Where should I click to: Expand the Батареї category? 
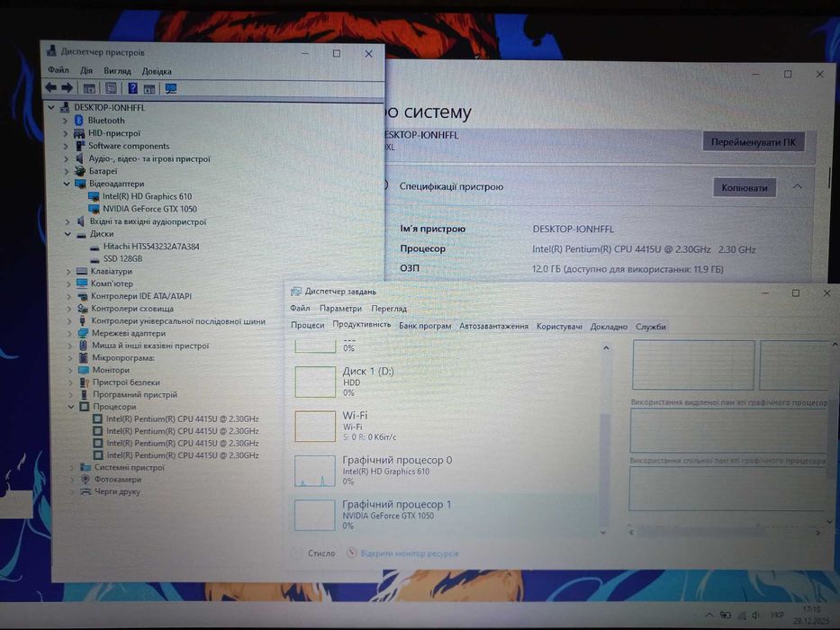pos(67,171)
